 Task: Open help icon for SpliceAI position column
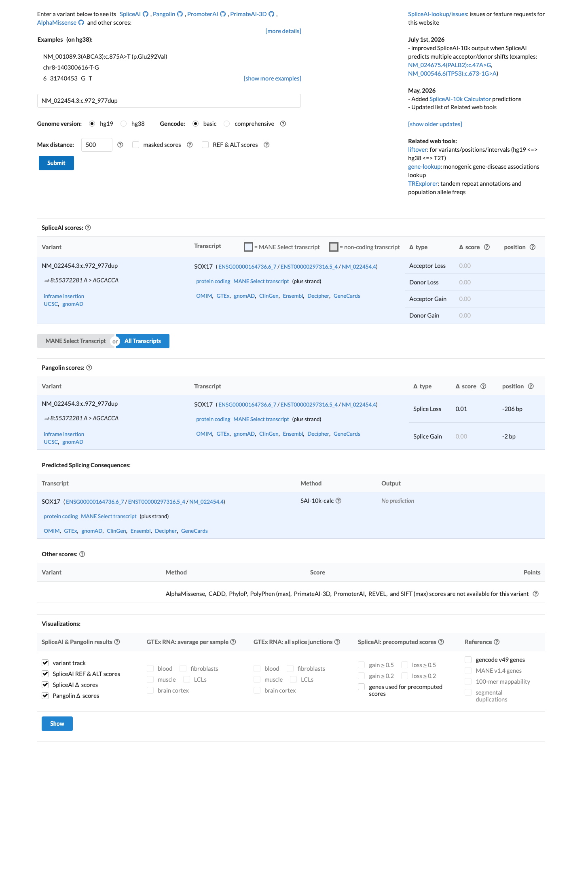click(533, 247)
